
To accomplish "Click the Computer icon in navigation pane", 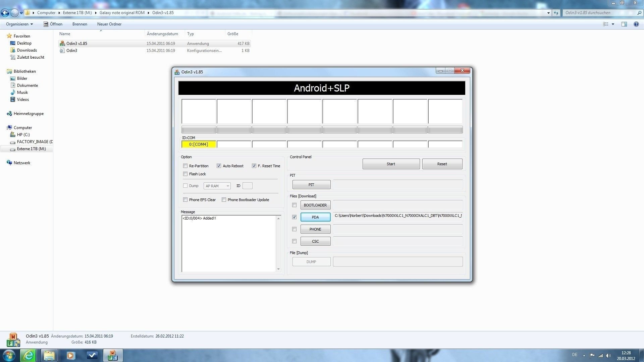I will coord(9,128).
